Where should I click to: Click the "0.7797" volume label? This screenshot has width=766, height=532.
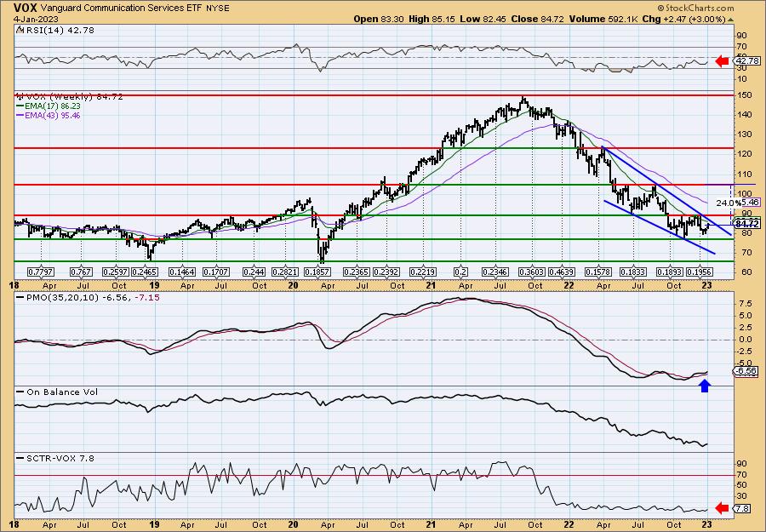click(x=41, y=272)
